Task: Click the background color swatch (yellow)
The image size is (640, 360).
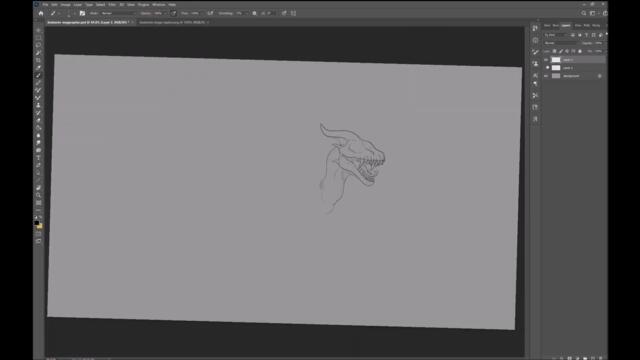Action: click(x=40, y=226)
